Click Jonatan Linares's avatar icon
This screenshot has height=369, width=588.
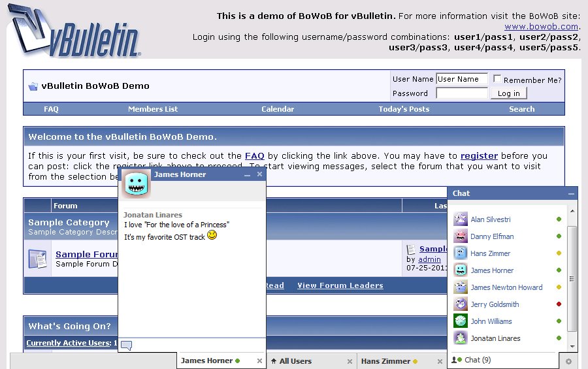pyautogui.click(x=461, y=338)
